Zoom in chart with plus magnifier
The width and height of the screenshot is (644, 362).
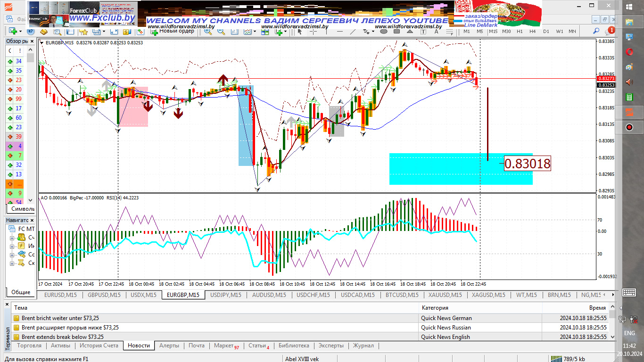[x=208, y=31]
